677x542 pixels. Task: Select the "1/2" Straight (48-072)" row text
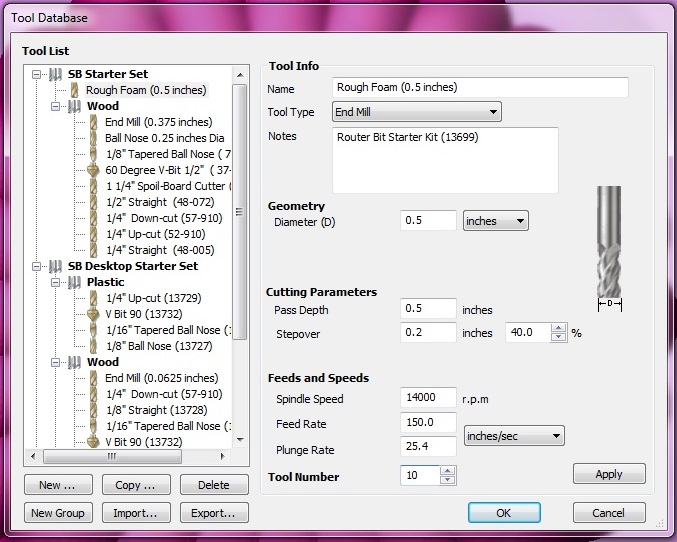(x=160, y=202)
